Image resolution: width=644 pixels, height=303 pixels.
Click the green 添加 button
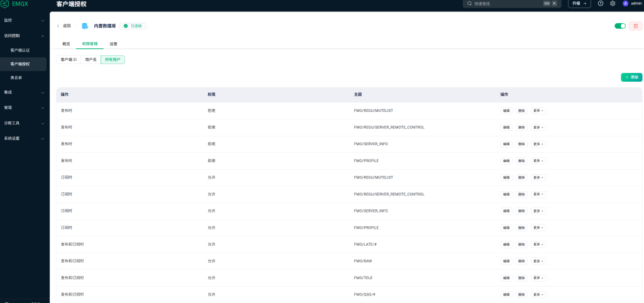click(631, 77)
